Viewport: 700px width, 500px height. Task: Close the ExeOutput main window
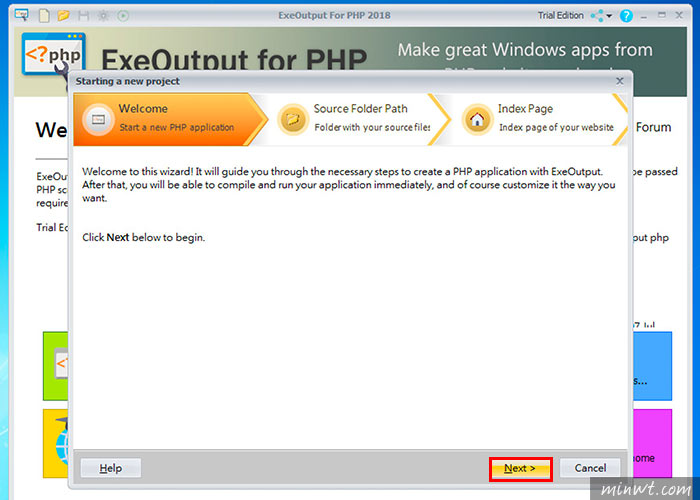click(x=679, y=15)
